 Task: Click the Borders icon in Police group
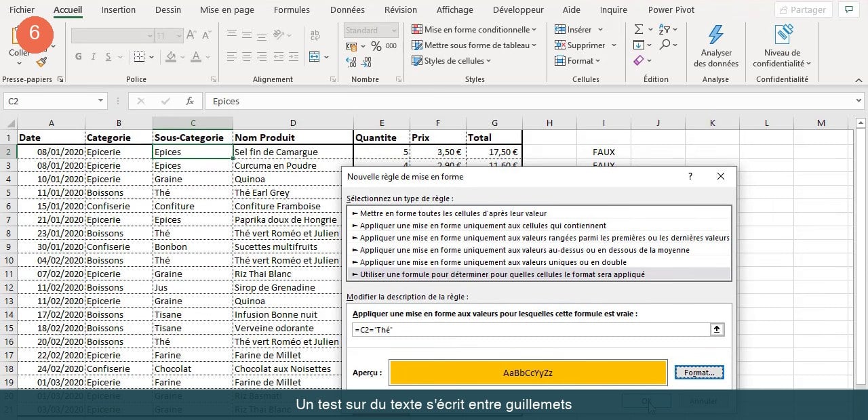[139, 57]
